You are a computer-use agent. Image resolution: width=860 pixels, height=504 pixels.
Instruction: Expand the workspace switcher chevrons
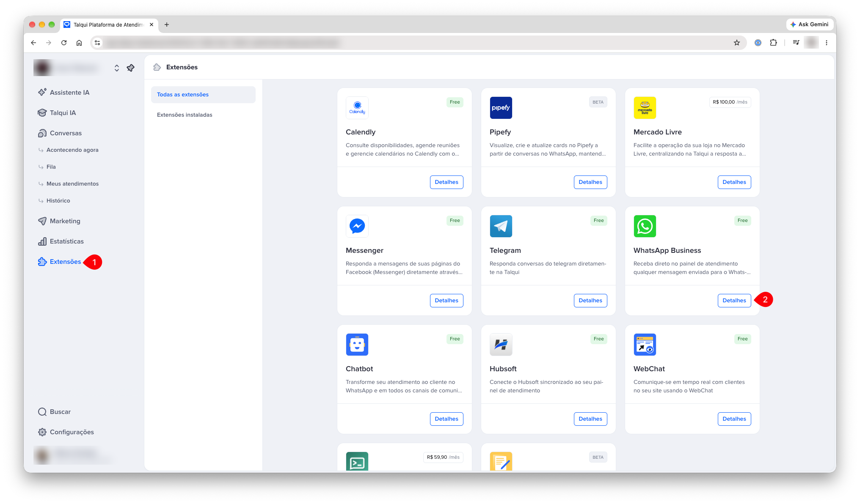point(117,68)
